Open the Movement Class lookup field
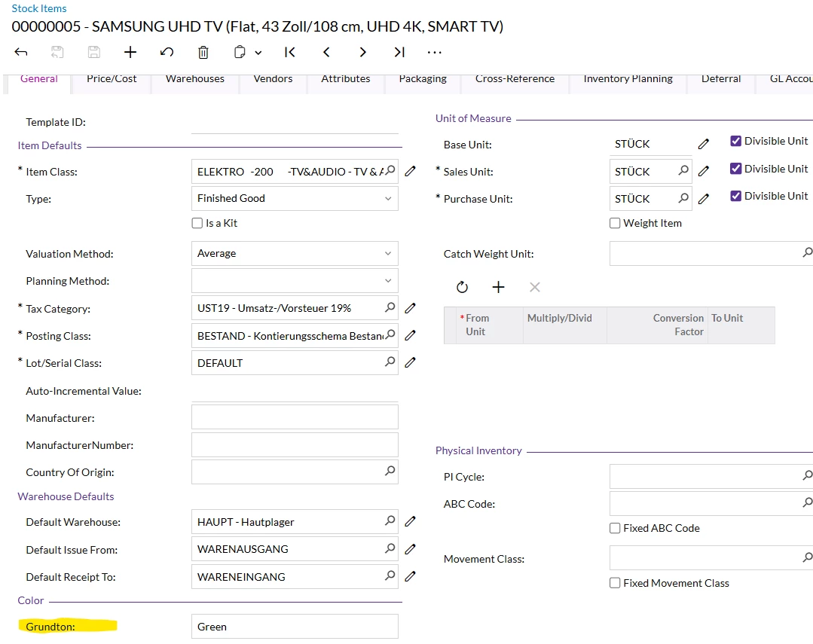This screenshot has height=644, width=813. tap(711, 558)
